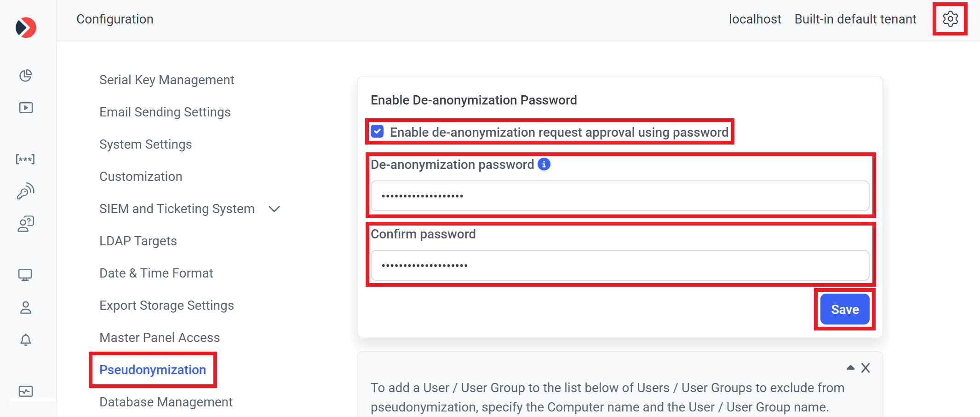Click the configuration gear icon

point(950,19)
